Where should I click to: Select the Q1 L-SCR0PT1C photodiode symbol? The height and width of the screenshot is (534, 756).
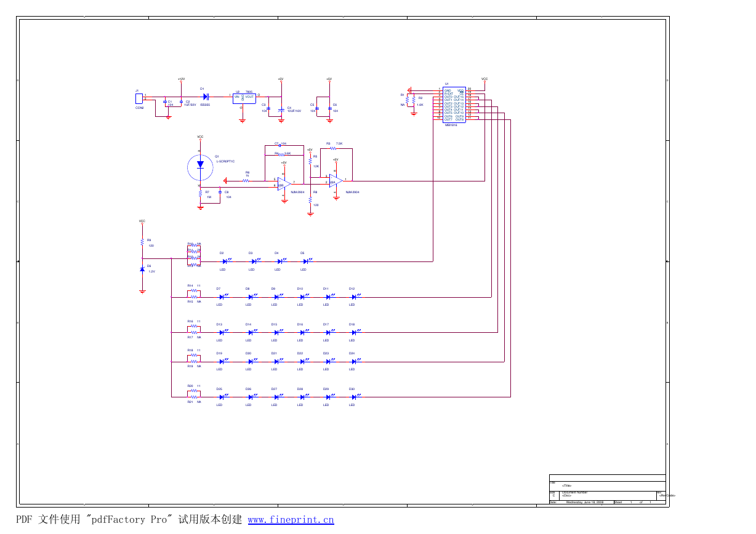[200, 166]
